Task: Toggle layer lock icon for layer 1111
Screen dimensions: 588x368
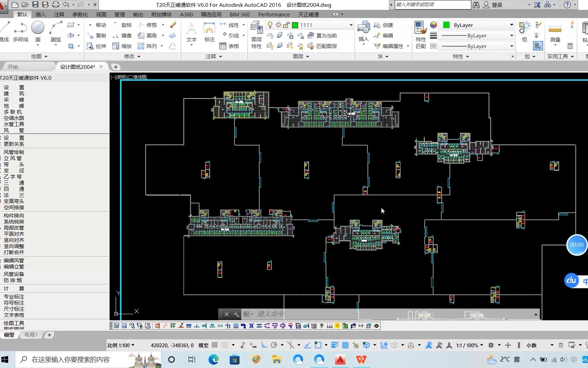Action: [x=287, y=25]
